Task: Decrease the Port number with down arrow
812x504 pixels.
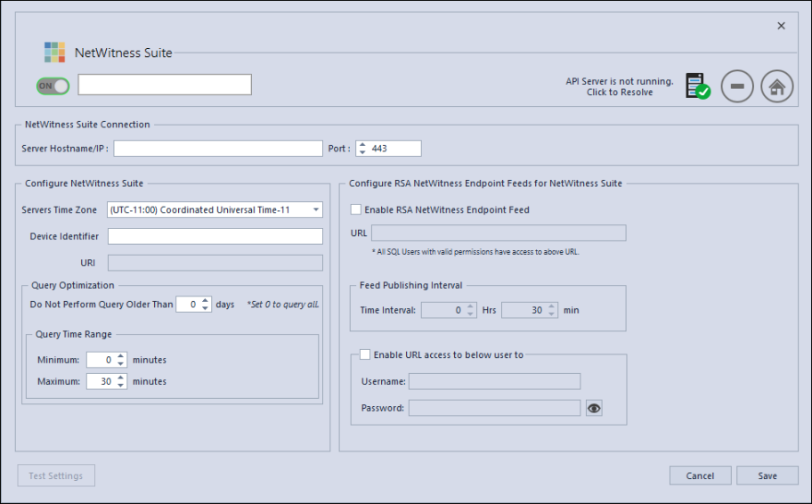Action: pos(362,151)
